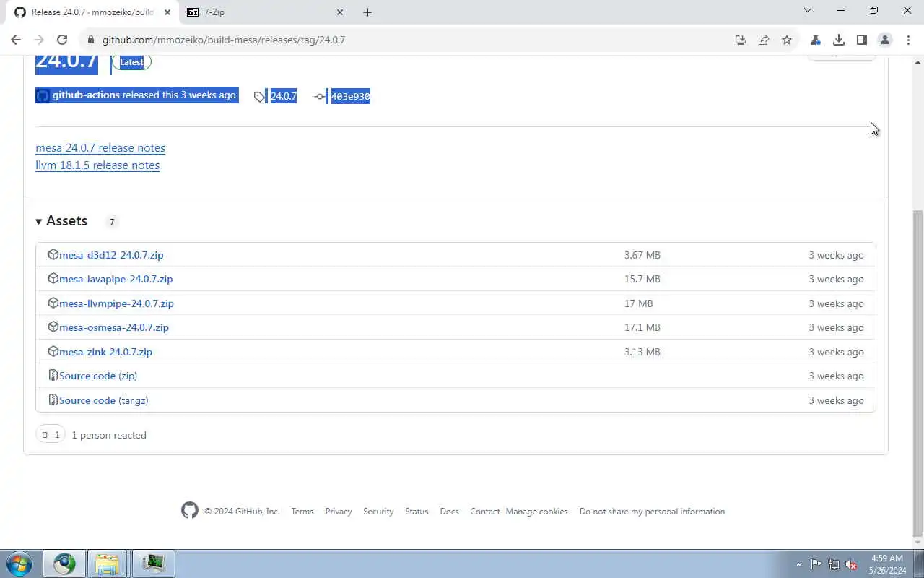Download mesa-zink-24.0.7.zip
The height and width of the screenshot is (578, 924).
point(105,352)
